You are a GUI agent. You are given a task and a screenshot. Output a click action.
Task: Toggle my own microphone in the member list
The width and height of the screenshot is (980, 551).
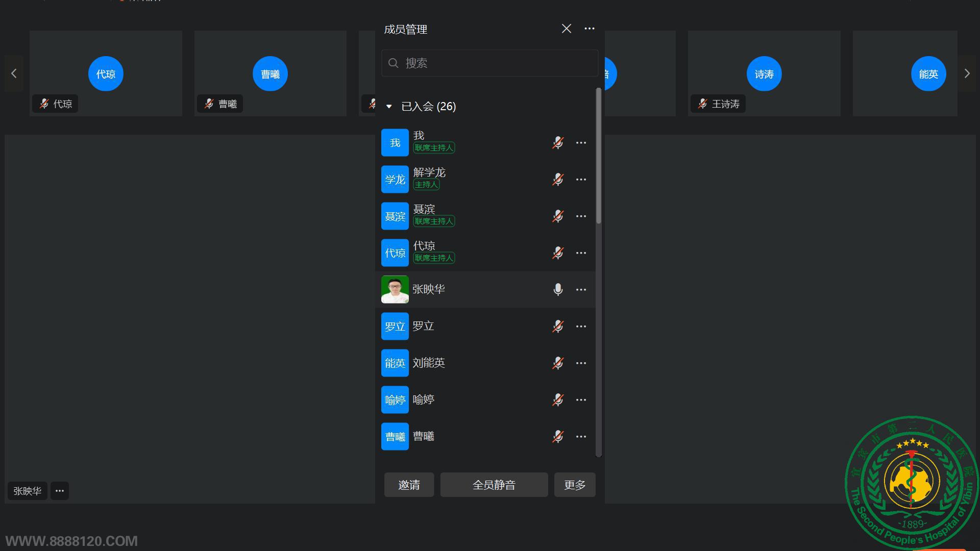(x=558, y=143)
